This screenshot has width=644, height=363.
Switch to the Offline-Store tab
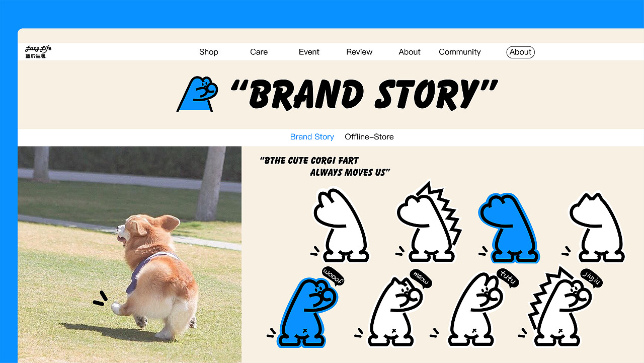tap(369, 137)
